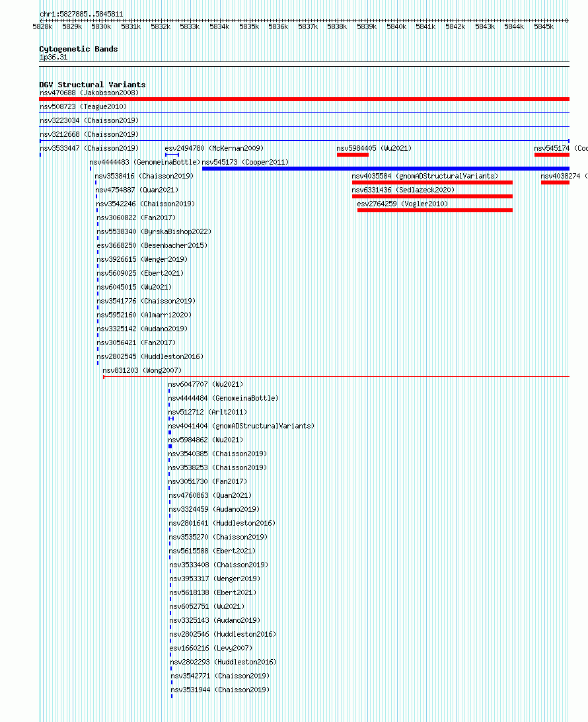Screen dimensions: 588x722
Task: Click DGV Structural Variants track title
Action: point(92,85)
